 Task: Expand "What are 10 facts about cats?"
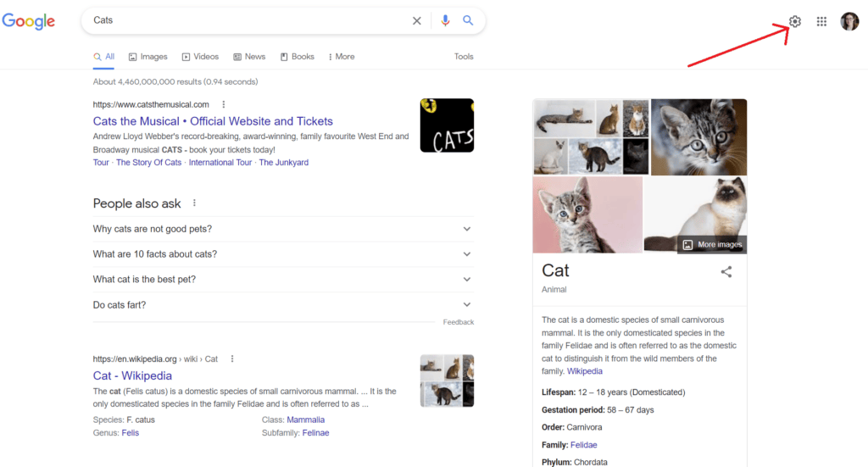click(x=283, y=254)
